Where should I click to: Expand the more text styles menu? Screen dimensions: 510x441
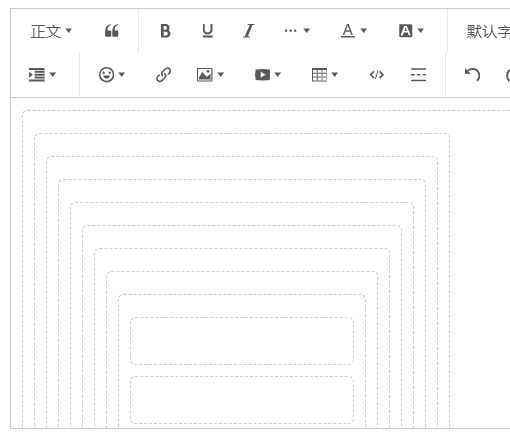297,31
